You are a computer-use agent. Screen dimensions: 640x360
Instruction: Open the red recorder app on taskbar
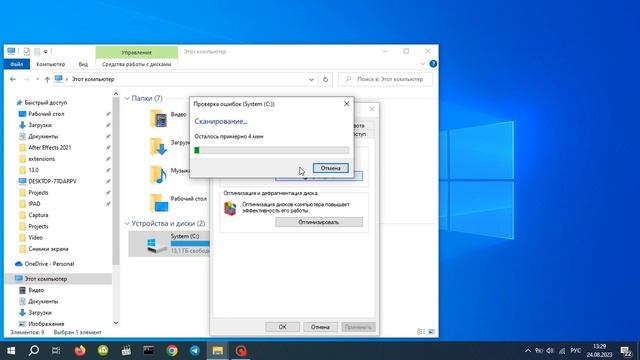(x=241, y=351)
